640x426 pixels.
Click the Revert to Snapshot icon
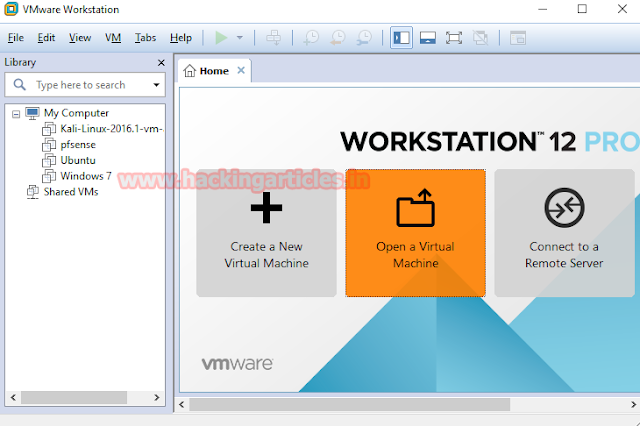(x=338, y=38)
